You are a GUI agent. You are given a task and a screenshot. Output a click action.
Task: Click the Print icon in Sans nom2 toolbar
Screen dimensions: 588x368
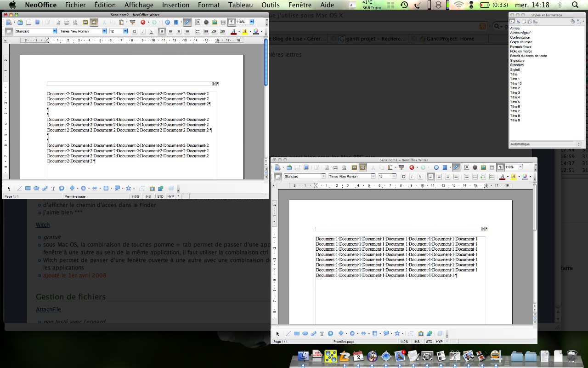[x=66, y=22]
